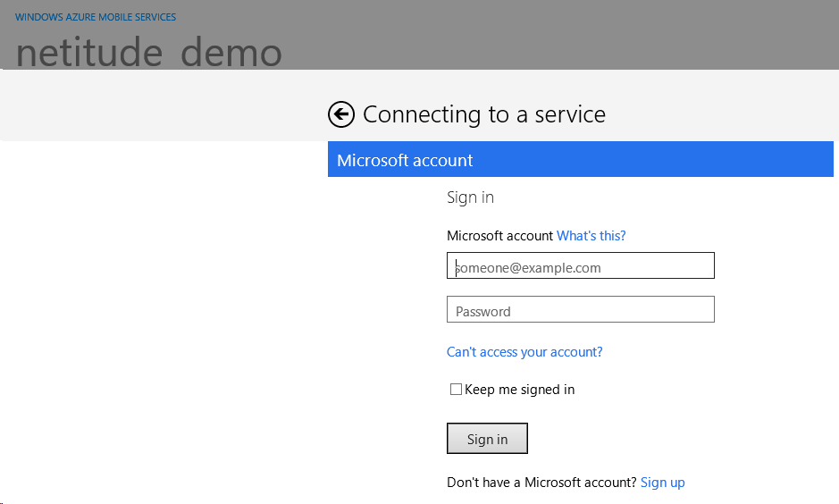Select the netitude demo app title
This screenshot has width=839, height=504.
(x=148, y=53)
